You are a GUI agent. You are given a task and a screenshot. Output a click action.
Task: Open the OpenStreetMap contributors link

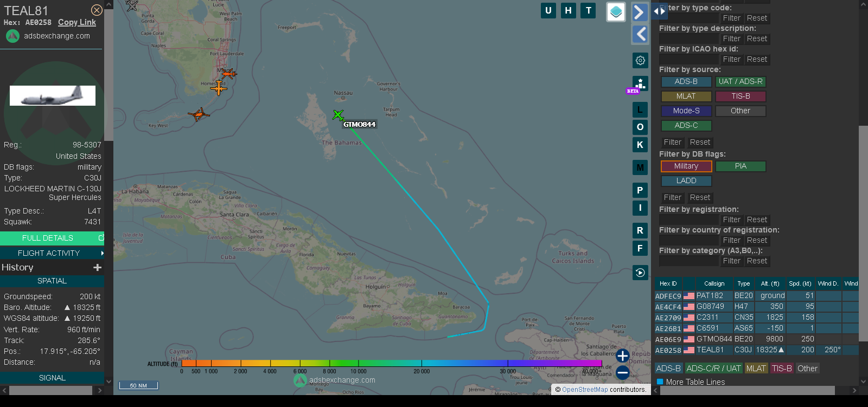[585, 389]
